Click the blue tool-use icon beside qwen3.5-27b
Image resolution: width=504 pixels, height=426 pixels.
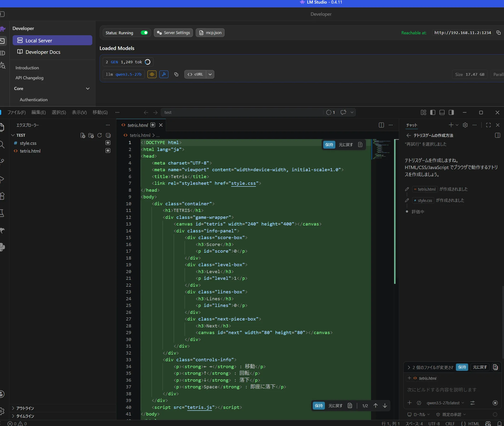click(x=164, y=74)
